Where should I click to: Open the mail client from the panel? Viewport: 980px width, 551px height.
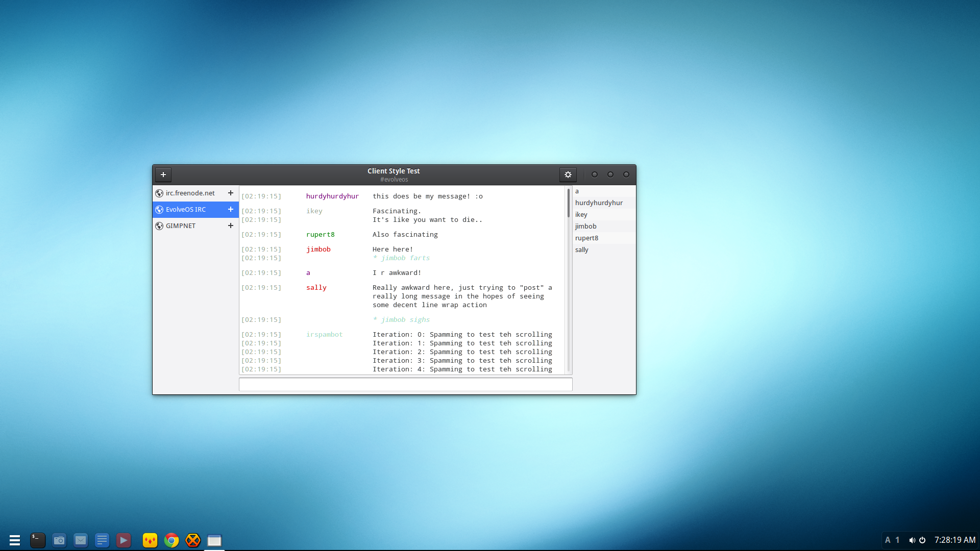[x=81, y=540]
